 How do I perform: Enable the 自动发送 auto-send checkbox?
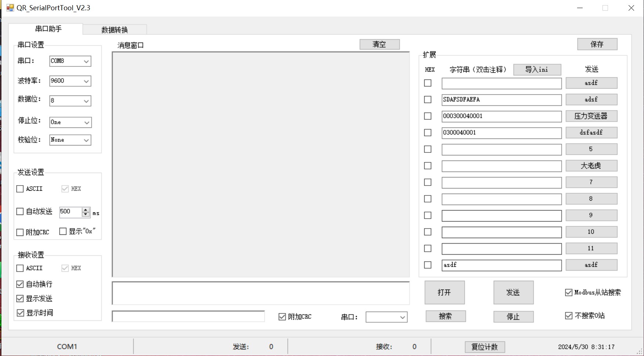20,212
